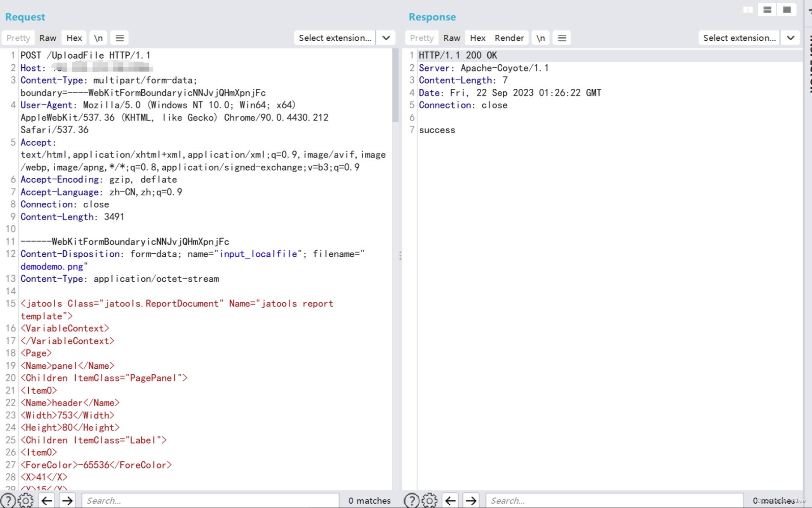Open Request panel hamburger options menu
This screenshot has width=812, height=508.
tap(120, 38)
